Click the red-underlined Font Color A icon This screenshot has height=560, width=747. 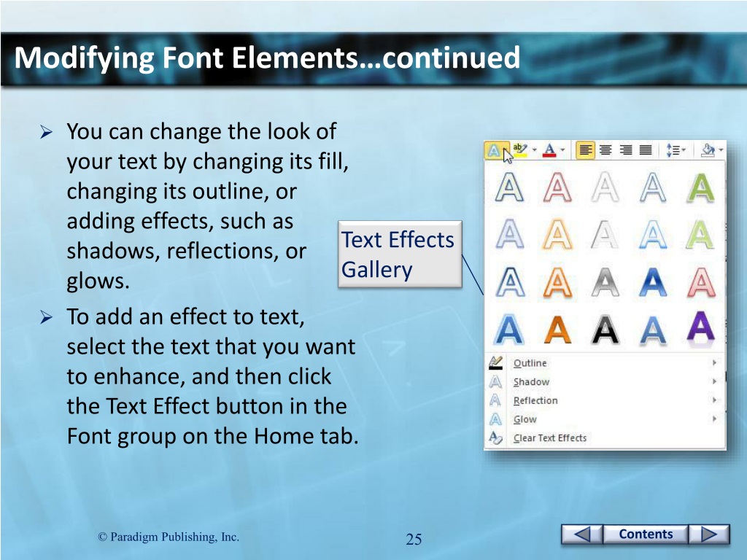coord(549,150)
